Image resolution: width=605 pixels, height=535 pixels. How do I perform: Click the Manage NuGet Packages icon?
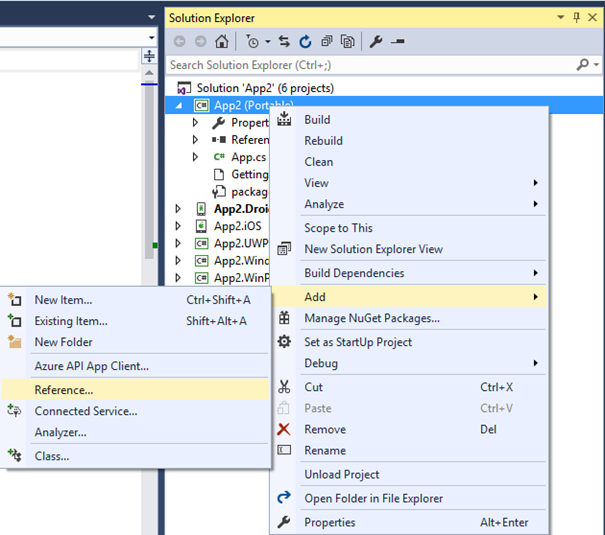pyautogui.click(x=284, y=318)
